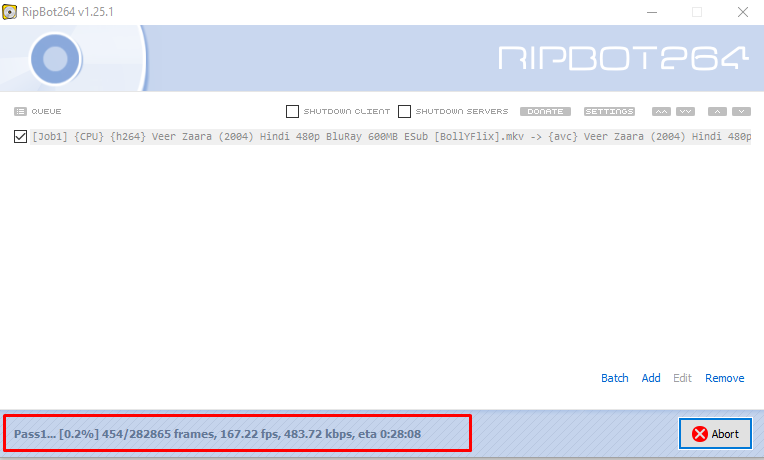
Task: Click the Add link
Action: (x=651, y=378)
